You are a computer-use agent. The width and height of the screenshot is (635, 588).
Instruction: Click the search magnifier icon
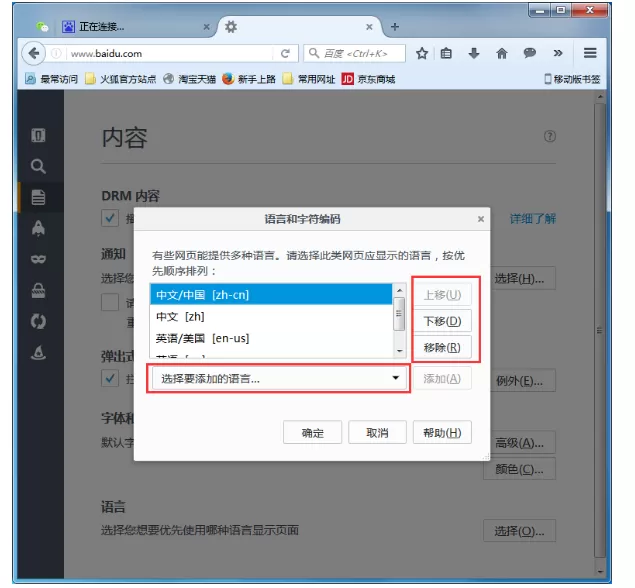pyautogui.click(x=314, y=53)
